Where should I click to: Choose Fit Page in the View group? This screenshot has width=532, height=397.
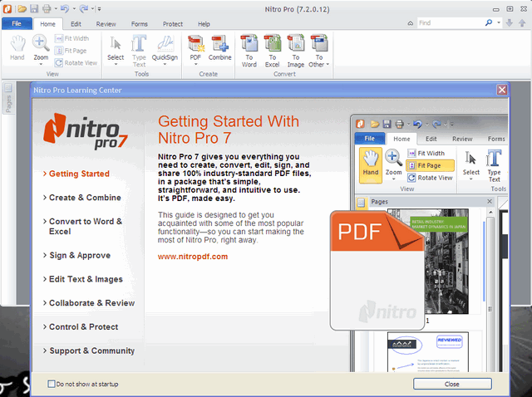coord(71,51)
